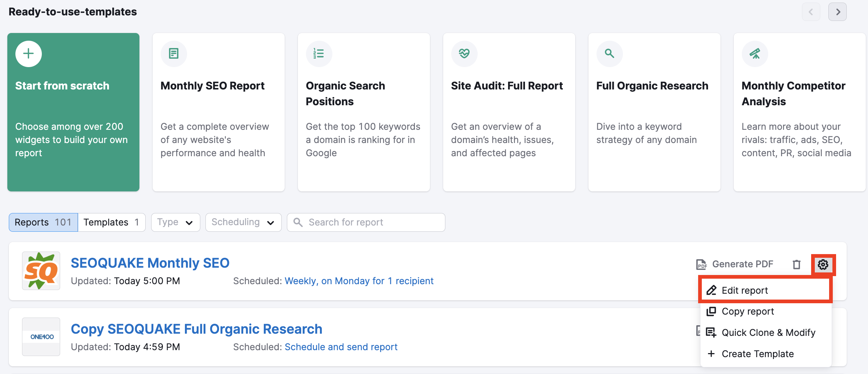Viewport: 868px width, 374px height.
Task: Click the Ready-to-use-templates heading
Action: click(x=73, y=12)
